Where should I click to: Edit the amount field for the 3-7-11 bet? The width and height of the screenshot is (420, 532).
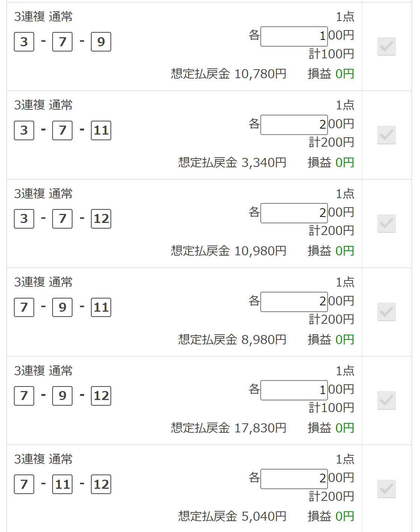coord(294,125)
